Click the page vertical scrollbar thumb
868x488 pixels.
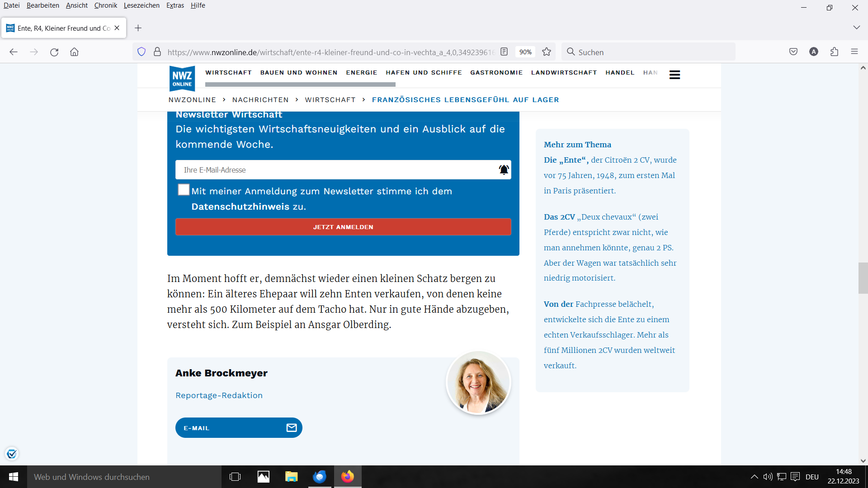tap(863, 278)
